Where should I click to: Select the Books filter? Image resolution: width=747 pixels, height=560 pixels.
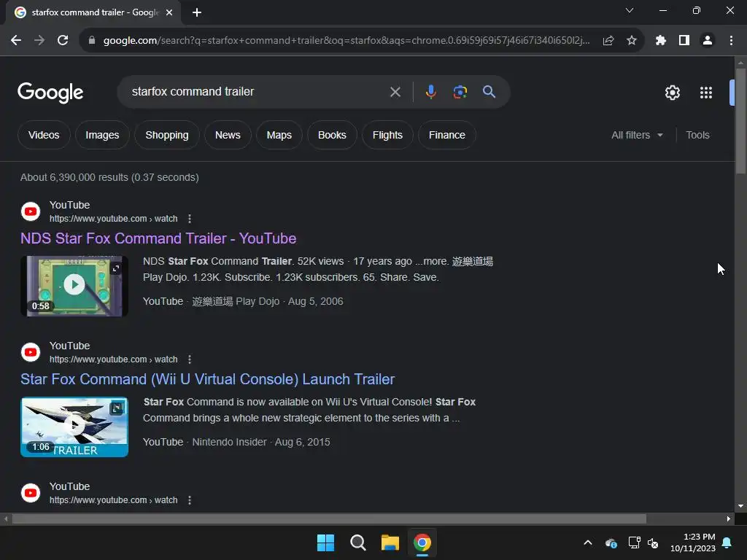point(332,135)
